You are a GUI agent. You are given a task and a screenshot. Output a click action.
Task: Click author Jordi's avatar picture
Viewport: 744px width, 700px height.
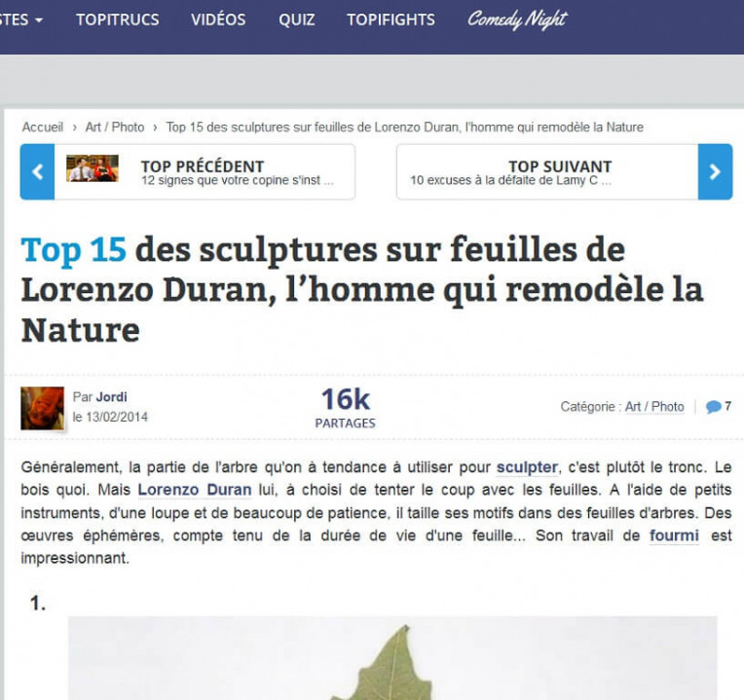(x=42, y=408)
